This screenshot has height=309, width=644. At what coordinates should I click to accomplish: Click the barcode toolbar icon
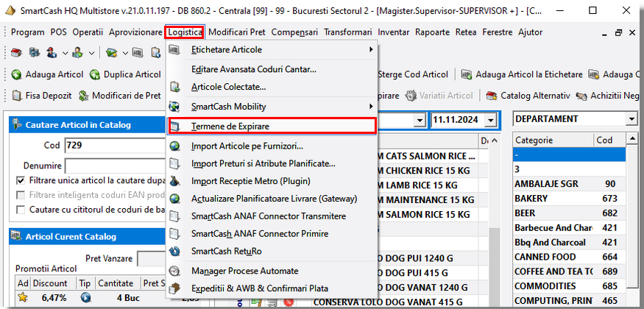[138, 52]
